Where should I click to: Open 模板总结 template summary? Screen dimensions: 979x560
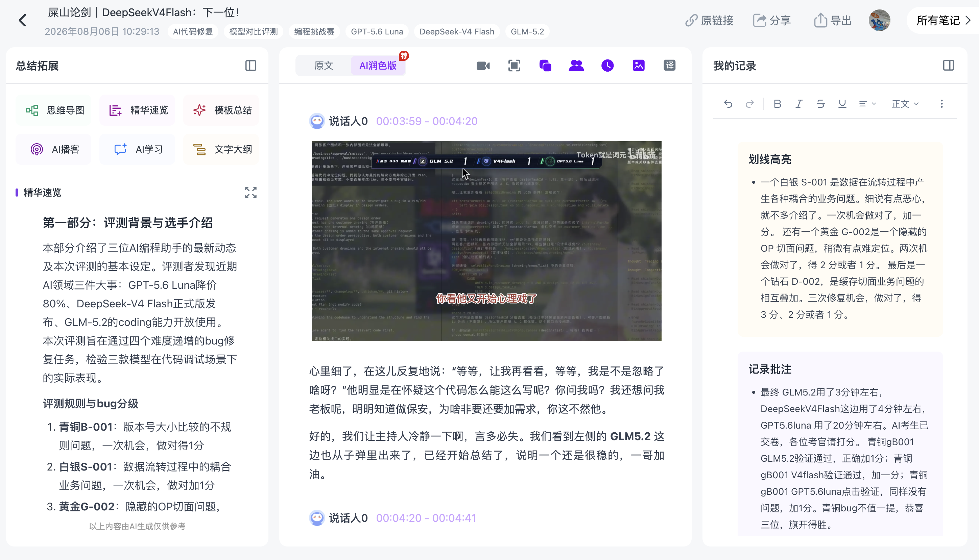(x=221, y=110)
